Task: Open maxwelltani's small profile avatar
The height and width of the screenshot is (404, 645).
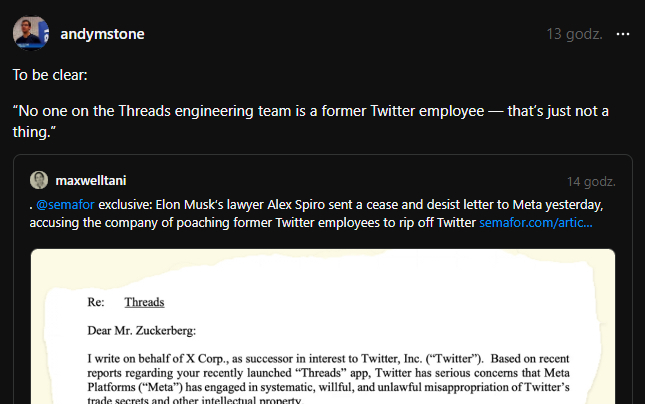Action: (39, 181)
